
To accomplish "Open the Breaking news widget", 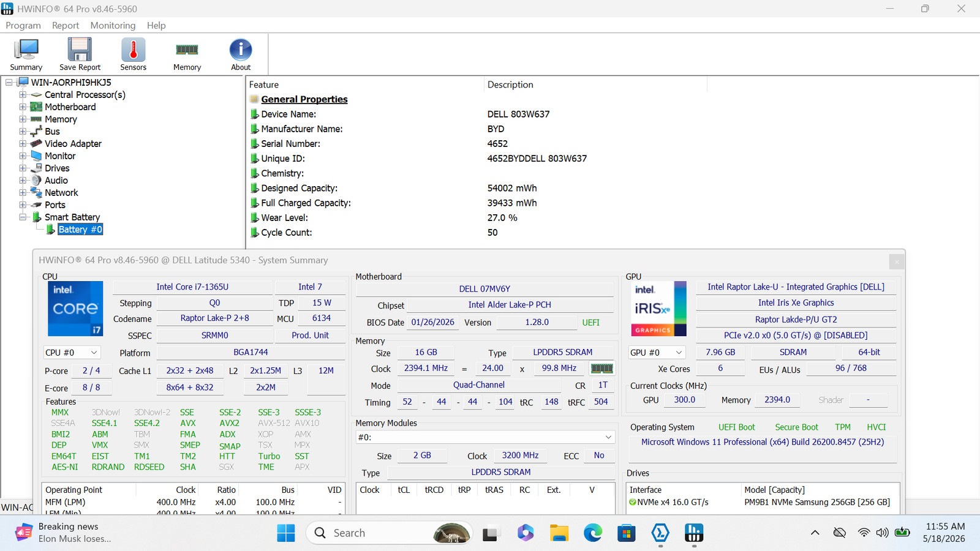I will pyautogui.click(x=64, y=533).
